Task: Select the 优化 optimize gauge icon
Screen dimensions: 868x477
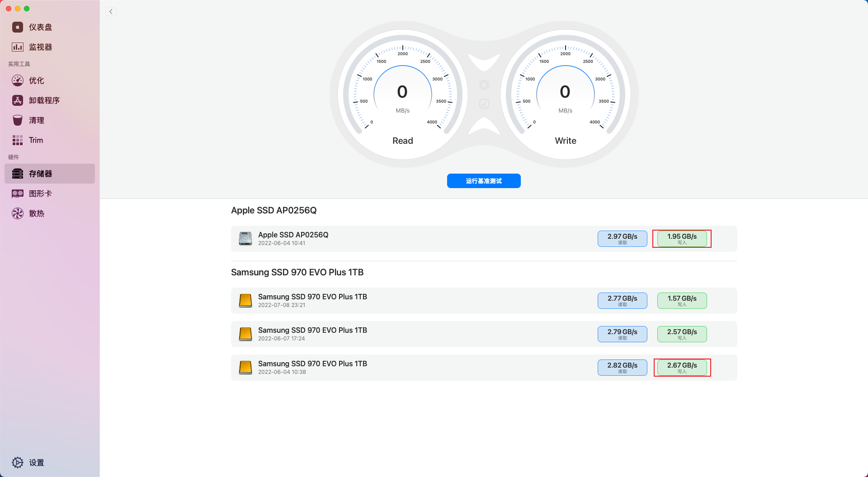Action: coord(18,80)
